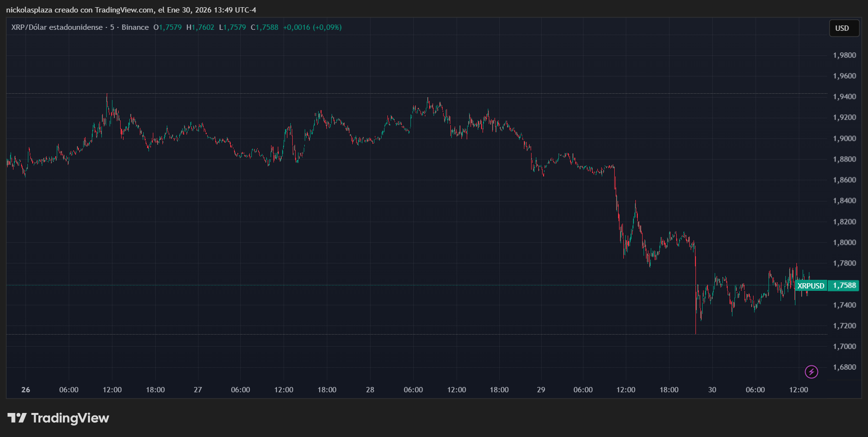Click the low value L1,7579 in legend

(x=233, y=27)
